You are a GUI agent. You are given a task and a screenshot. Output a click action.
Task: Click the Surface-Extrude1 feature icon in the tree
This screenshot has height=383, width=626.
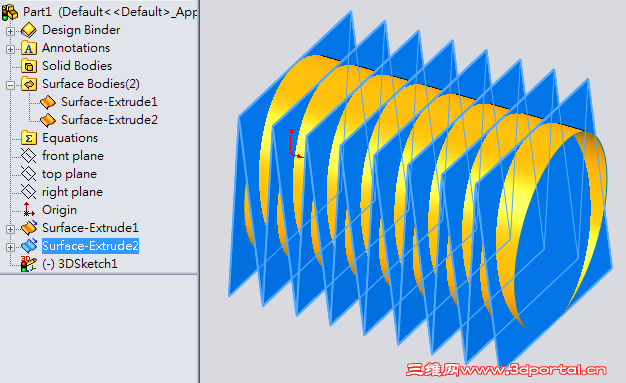(x=29, y=228)
